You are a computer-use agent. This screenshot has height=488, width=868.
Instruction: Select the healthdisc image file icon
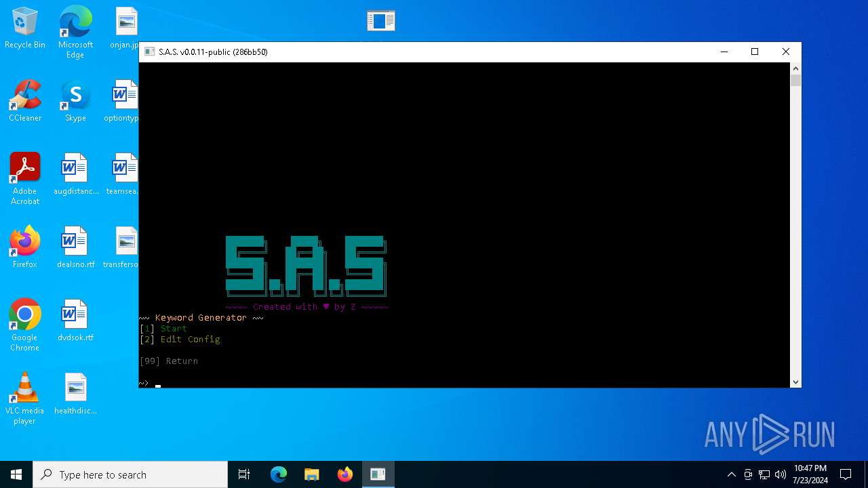[75, 394]
